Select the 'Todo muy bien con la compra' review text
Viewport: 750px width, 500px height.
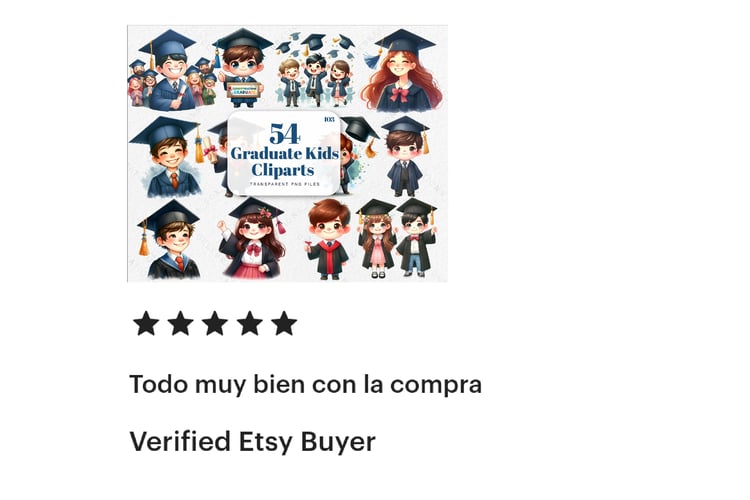pos(306,385)
